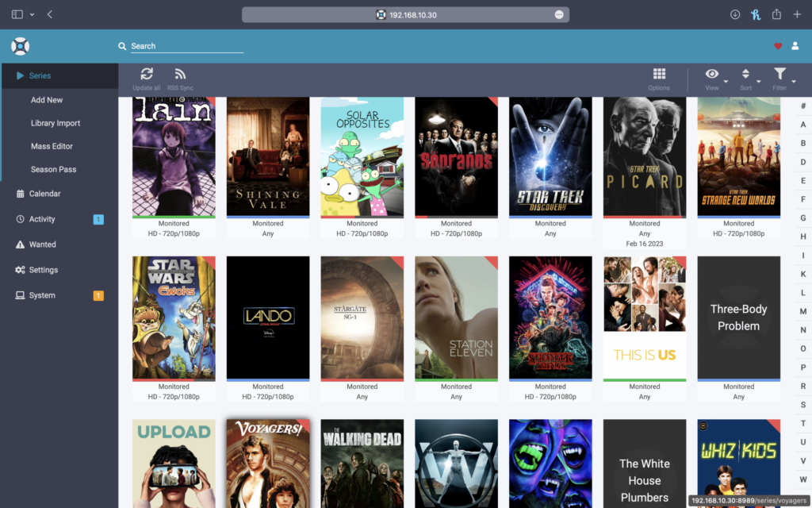Jump to # in the alphabet index
This screenshot has width=812, height=508.
(x=803, y=106)
